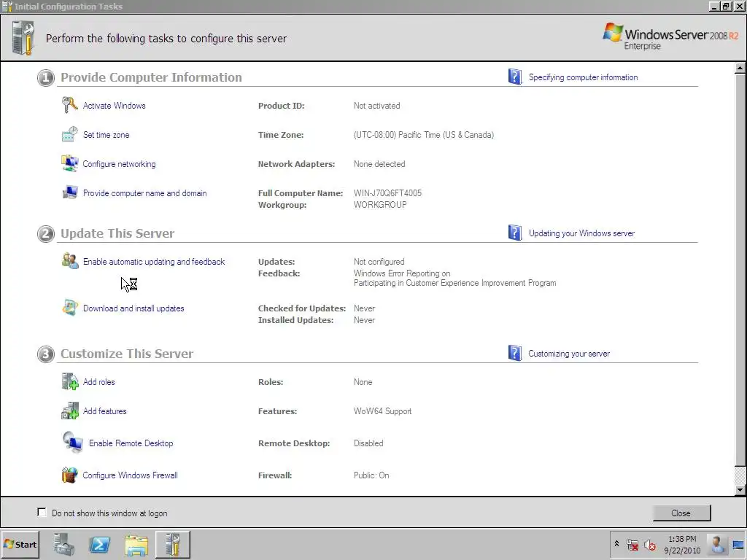The width and height of the screenshot is (747, 560).
Task: Click the computer name and domain icon
Action: point(69,192)
